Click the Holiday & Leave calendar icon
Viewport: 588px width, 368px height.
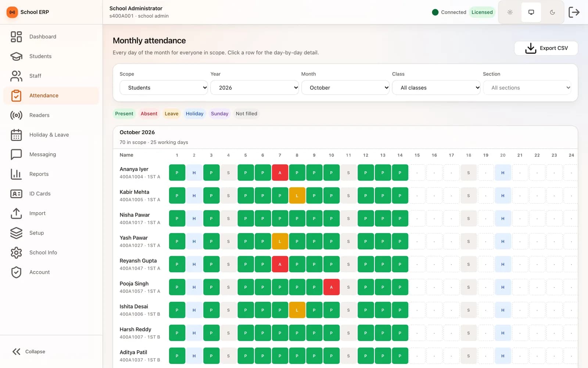click(16, 135)
